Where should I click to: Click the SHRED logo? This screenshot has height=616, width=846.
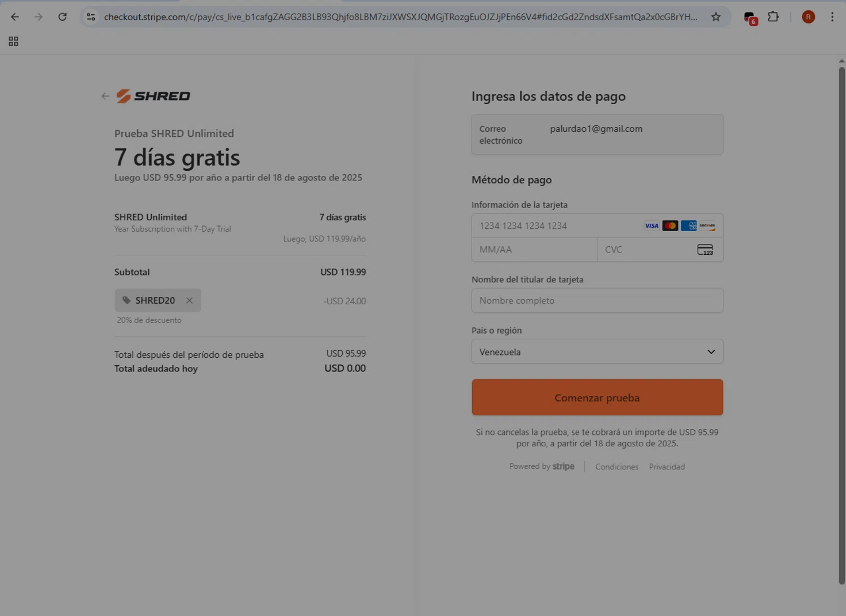pos(153,96)
